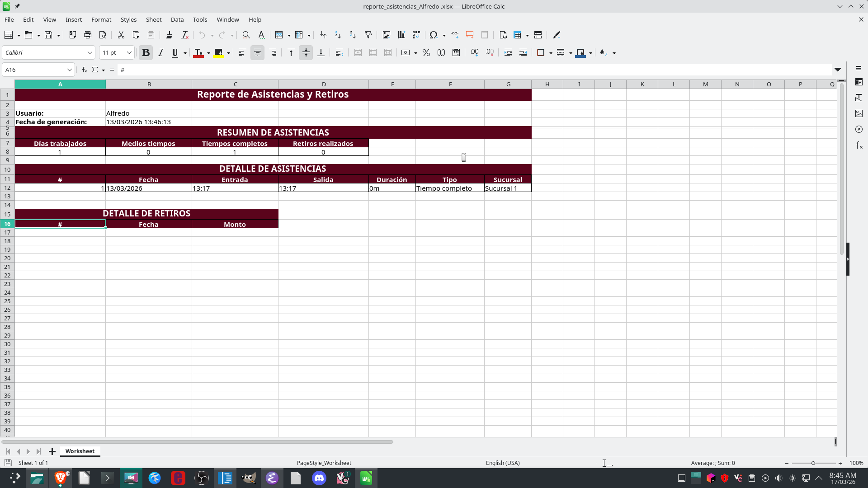This screenshot has width=868, height=488.
Task: Click the Clone Formatting paintbrush icon
Action: pyautogui.click(x=169, y=35)
